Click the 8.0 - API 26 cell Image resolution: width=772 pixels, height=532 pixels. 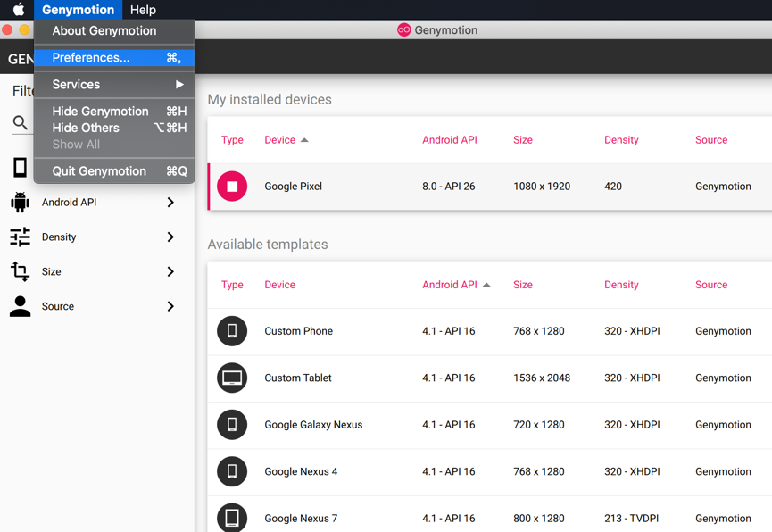coord(449,187)
